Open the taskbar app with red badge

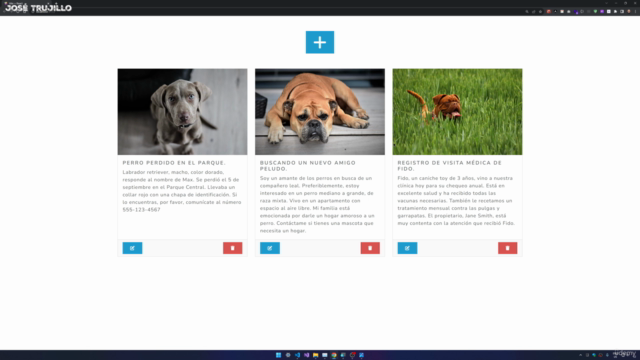353,355
